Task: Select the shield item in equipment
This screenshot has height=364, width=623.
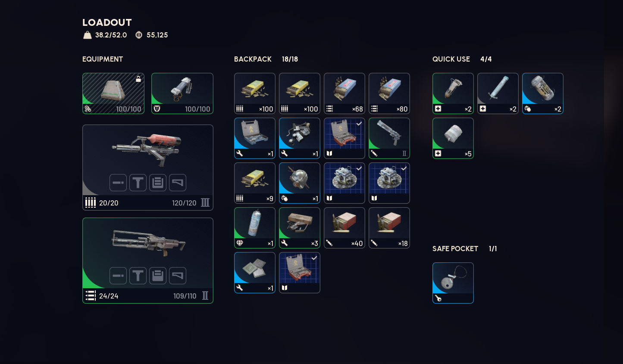Action: (182, 93)
